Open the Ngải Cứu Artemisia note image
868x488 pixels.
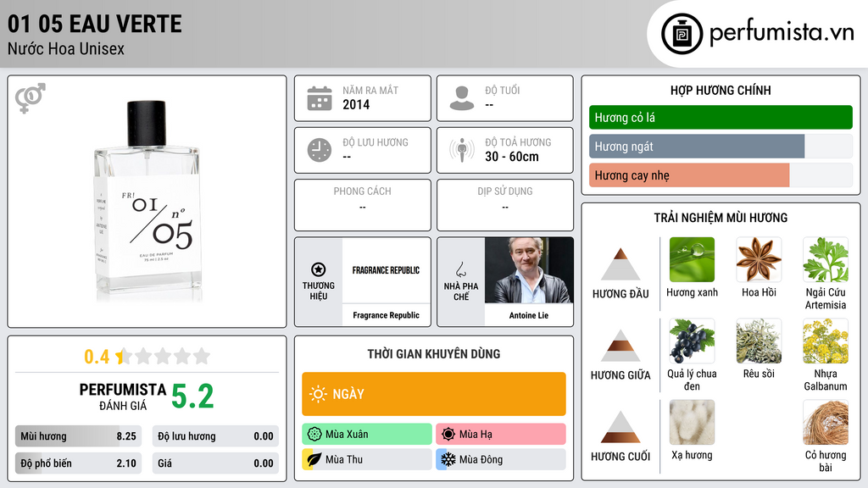click(826, 260)
